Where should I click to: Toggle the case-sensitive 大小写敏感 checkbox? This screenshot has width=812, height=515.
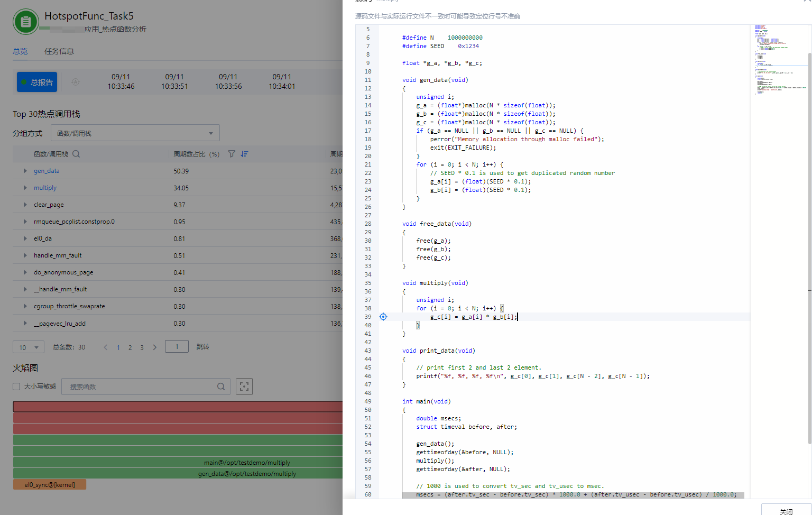(x=16, y=387)
